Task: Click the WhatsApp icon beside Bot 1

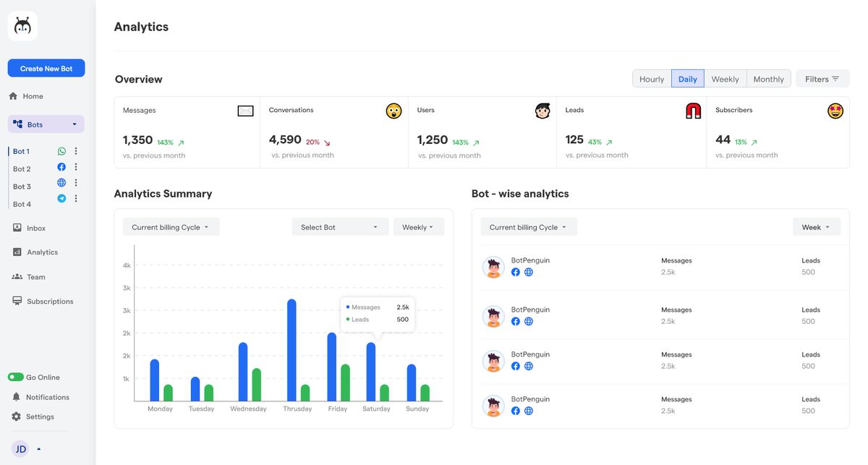Action: [x=61, y=151]
